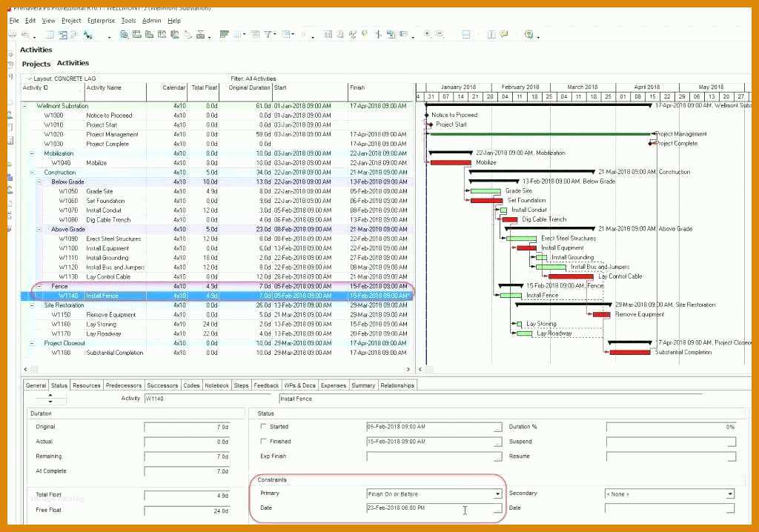The width and height of the screenshot is (759, 532).
Task: Select the W1130 Lay Control Cable row
Action: coord(217,277)
